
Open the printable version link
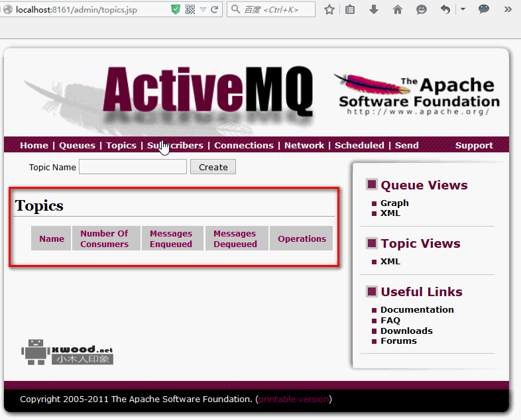point(294,399)
